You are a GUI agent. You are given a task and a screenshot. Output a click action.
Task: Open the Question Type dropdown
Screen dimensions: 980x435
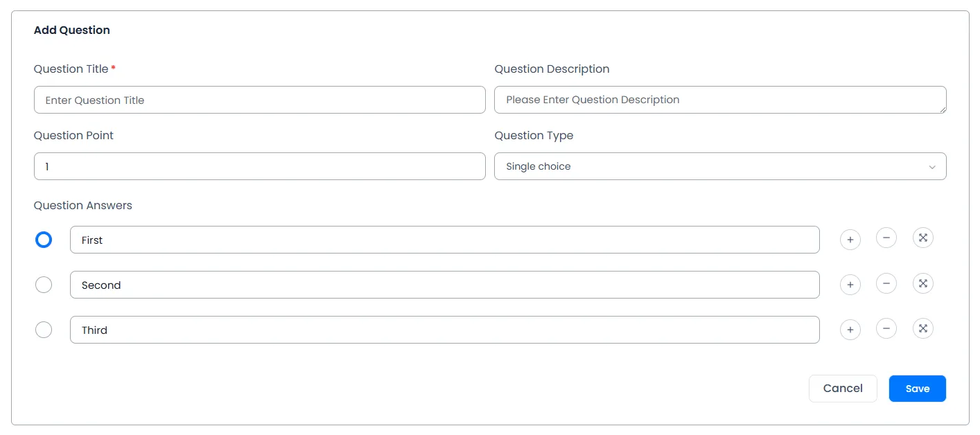click(x=720, y=166)
